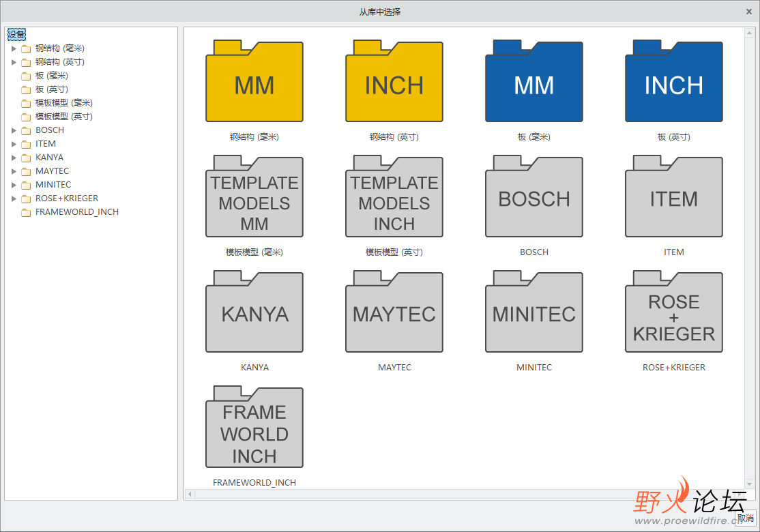This screenshot has height=532, width=760.
Task: Click the 模板模型 (毫米) caption in grid
Action: click(254, 252)
